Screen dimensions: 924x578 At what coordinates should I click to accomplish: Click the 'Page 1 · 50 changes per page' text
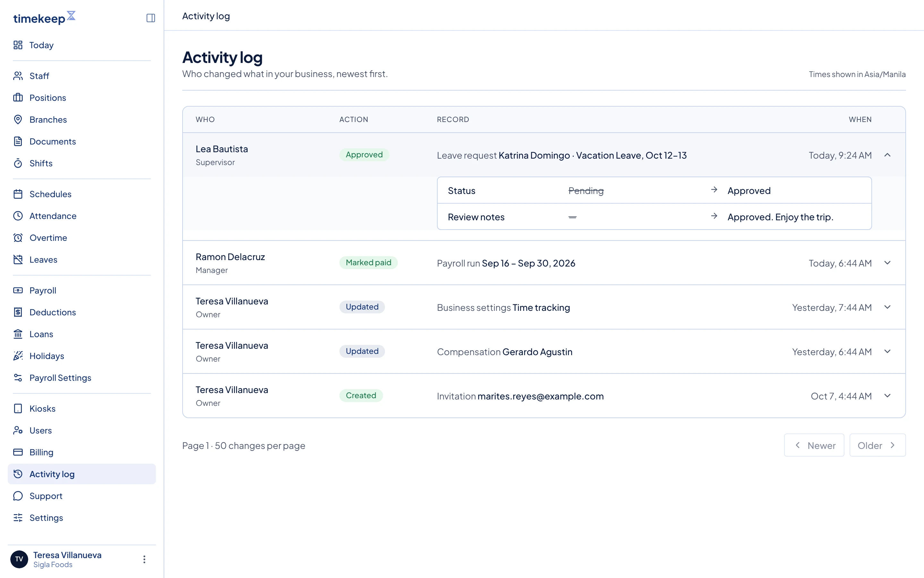[244, 446]
